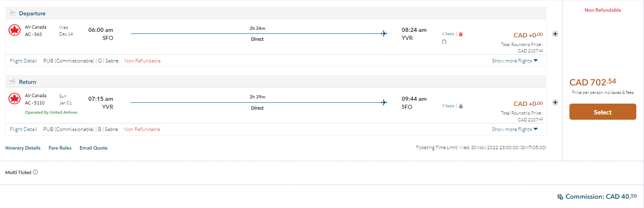The width and height of the screenshot is (644, 208).
Task: Expand Show more flights for return
Action: (x=515, y=129)
